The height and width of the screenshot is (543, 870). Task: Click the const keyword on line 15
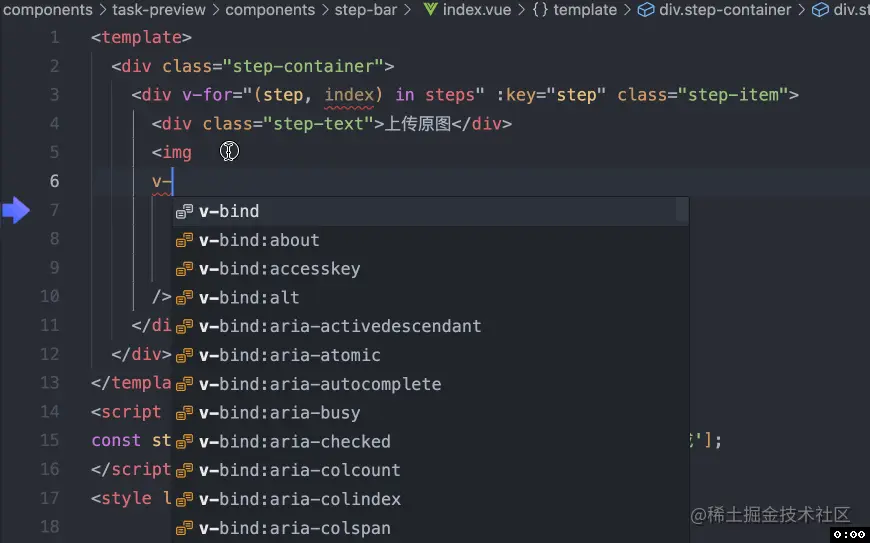pyautogui.click(x=116, y=440)
